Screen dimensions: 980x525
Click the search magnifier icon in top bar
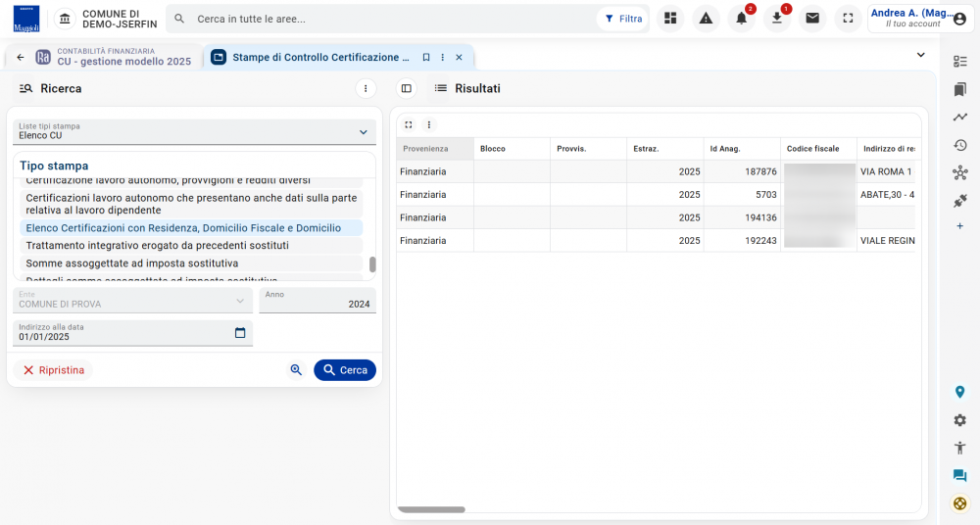click(179, 19)
